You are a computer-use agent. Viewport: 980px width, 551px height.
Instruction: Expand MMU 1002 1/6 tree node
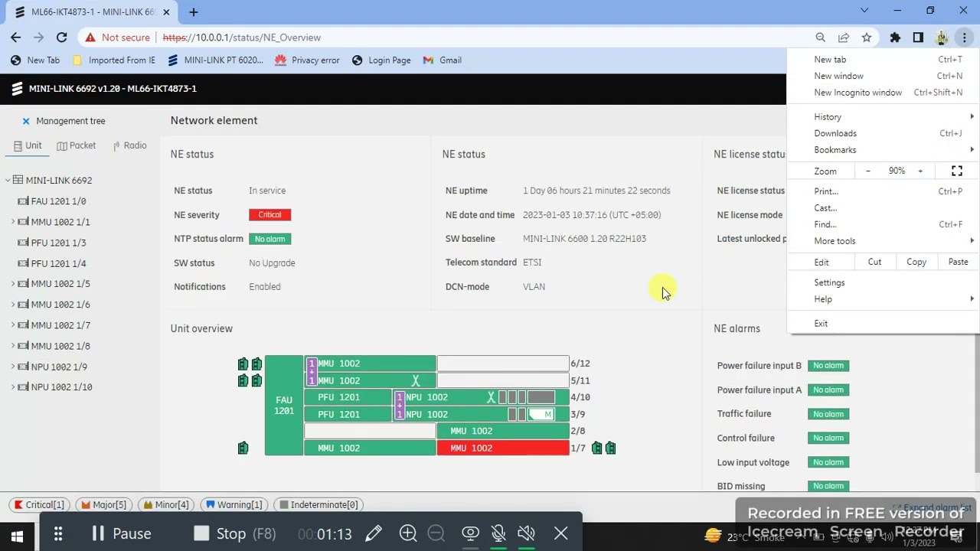13,305
